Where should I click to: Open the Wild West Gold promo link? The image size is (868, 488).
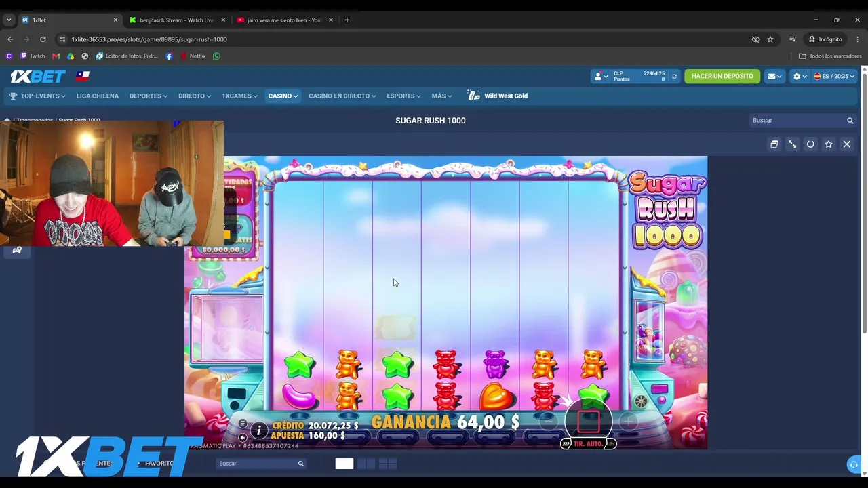pyautogui.click(x=498, y=96)
